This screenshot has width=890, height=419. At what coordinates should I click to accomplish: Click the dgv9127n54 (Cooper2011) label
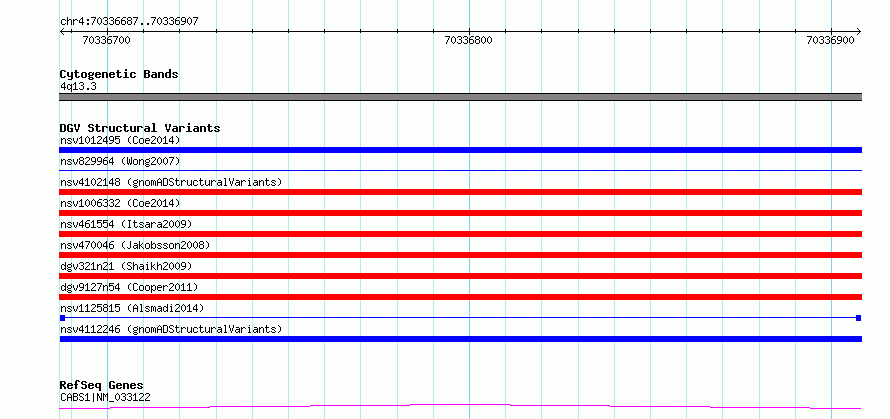point(129,287)
